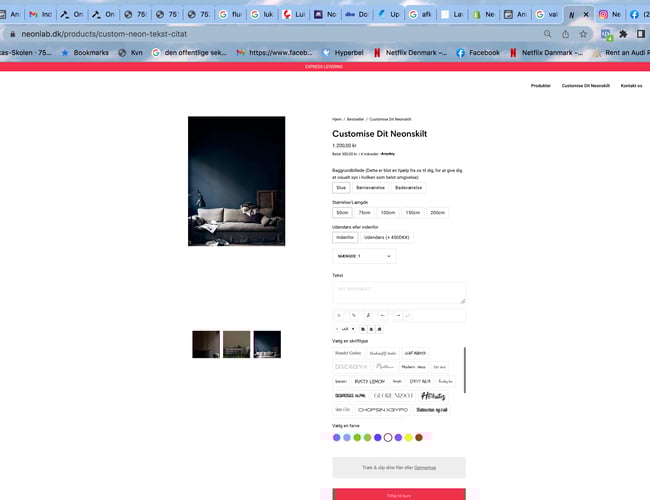Open Kontakt os nav link
650x500 pixels.
(631, 86)
